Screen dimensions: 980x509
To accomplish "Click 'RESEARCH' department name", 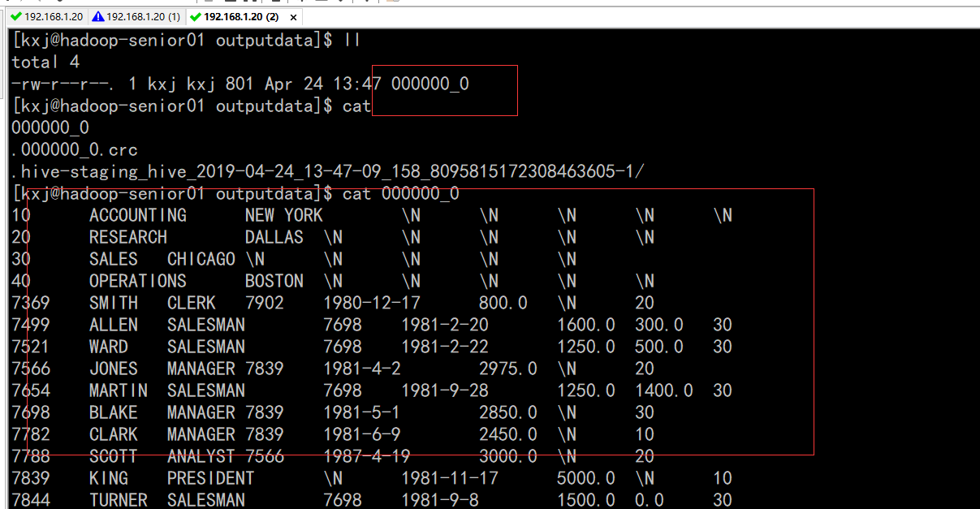I will [128, 237].
